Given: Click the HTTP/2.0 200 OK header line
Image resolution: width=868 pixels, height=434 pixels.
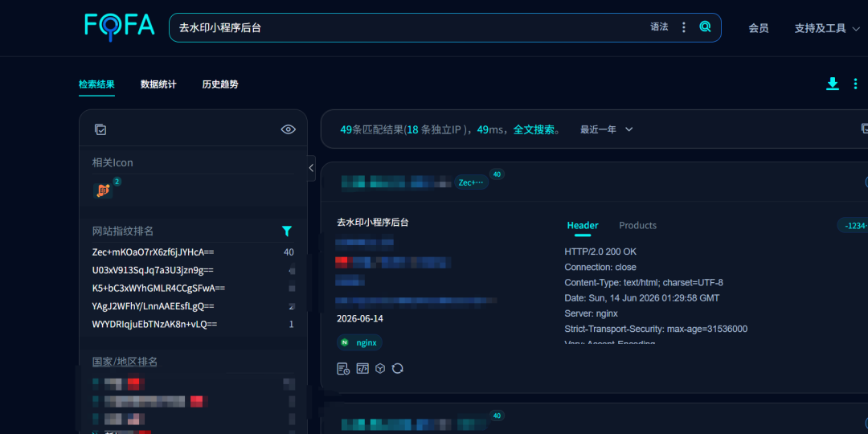Looking at the screenshot, I should (x=600, y=252).
